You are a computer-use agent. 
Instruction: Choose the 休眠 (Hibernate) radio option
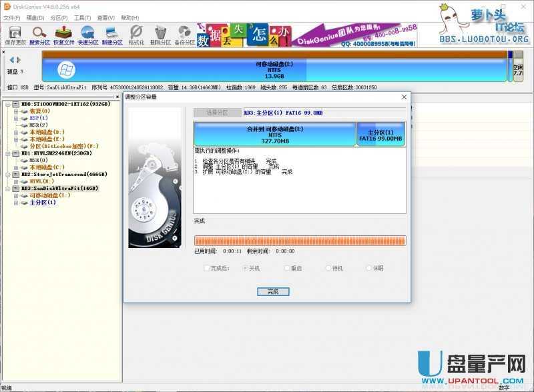pyautogui.click(x=369, y=268)
